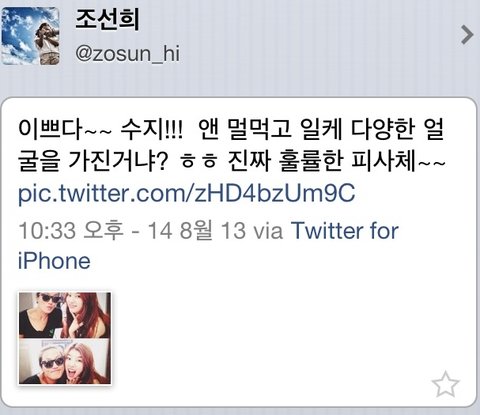Open the 조선희 profile avatar picture
The height and width of the screenshot is (415, 480).
coord(30,36)
